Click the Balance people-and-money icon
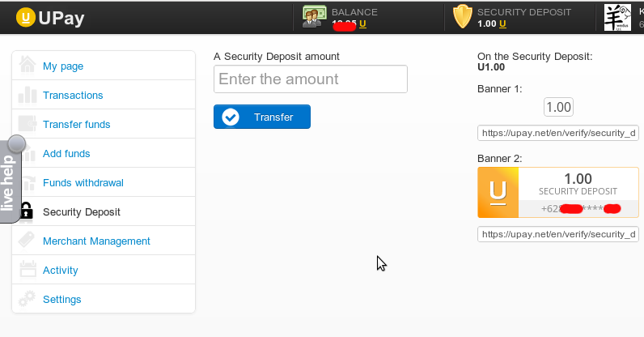This screenshot has height=337, width=644. click(x=315, y=17)
